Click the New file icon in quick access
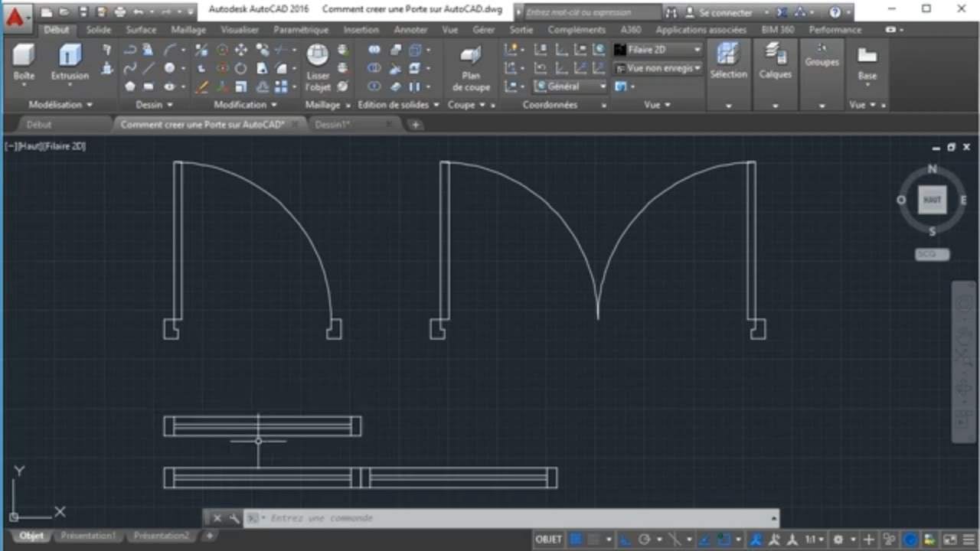The image size is (980, 551). (47, 12)
